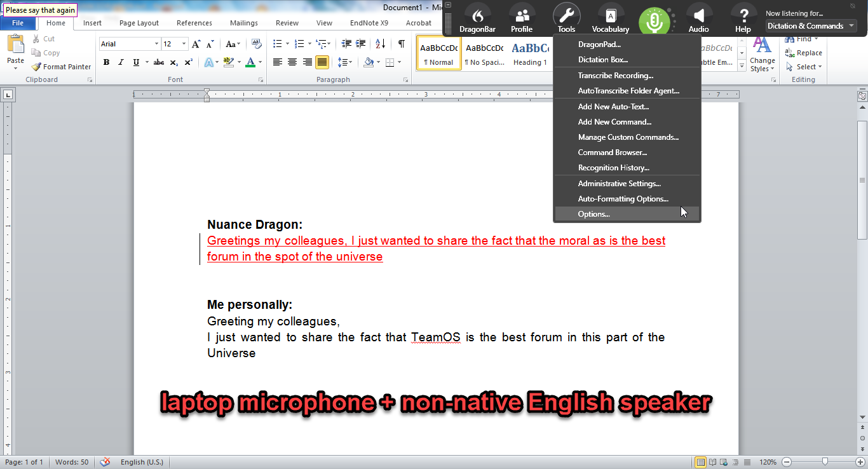Open the References ribbon tab

[x=194, y=23]
